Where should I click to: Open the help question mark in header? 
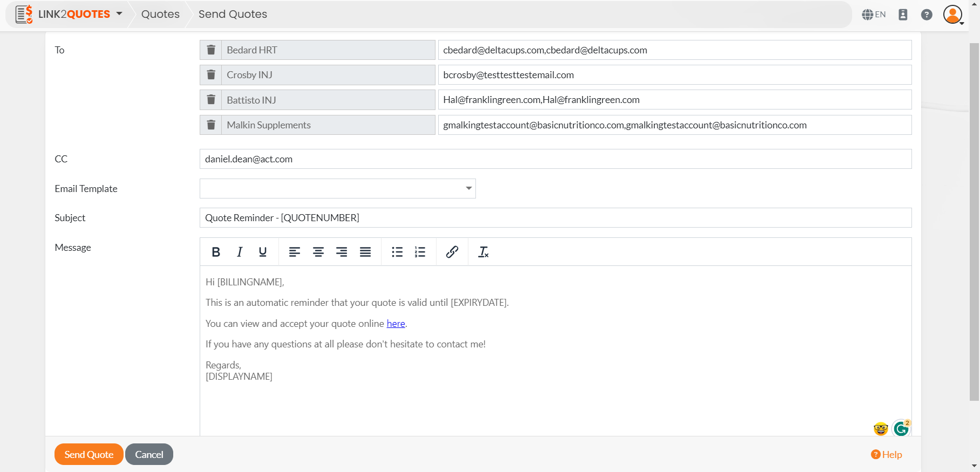click(927, 15)
